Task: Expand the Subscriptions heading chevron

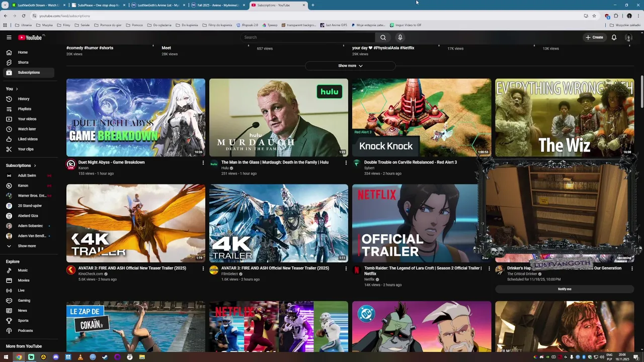Action: 35,165
